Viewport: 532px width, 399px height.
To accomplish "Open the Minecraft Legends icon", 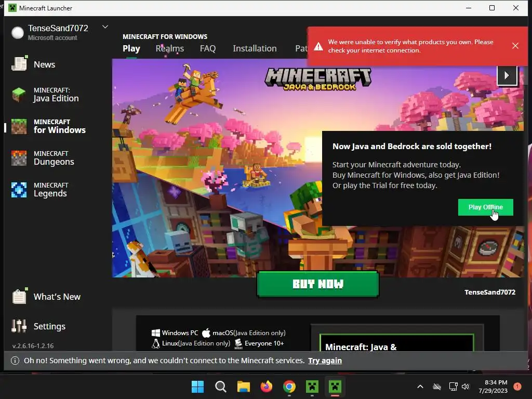I will pyautogui.click(x=19, y=190).
